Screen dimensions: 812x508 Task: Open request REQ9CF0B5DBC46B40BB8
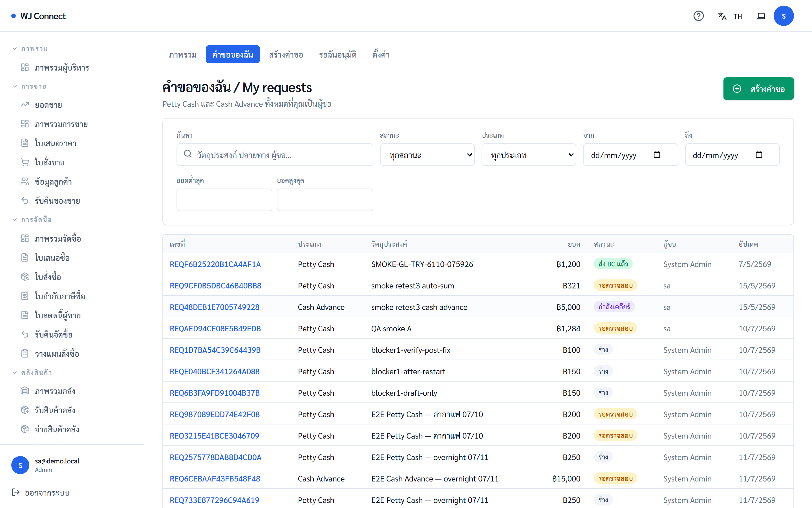(215, 286)
